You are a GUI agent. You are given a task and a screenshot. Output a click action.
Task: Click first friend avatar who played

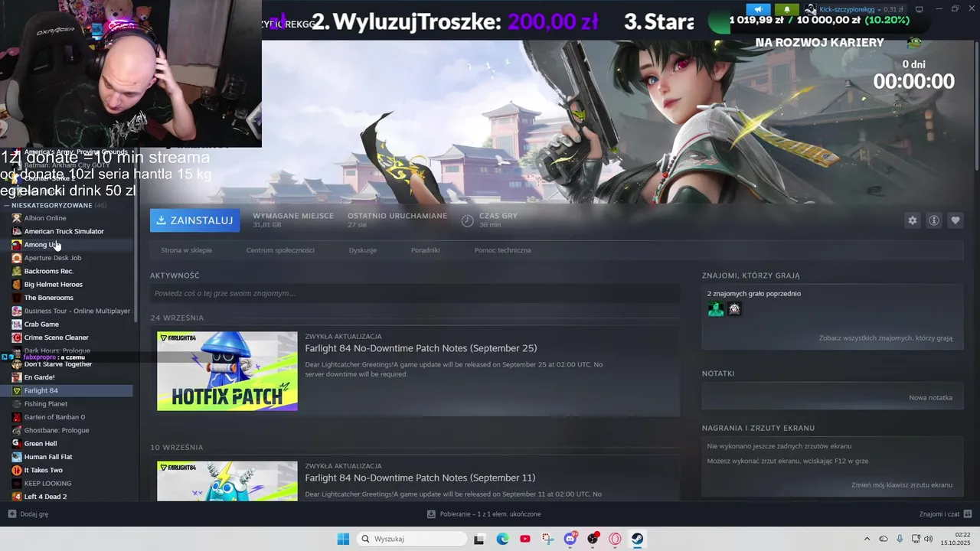tap(716, 309)
